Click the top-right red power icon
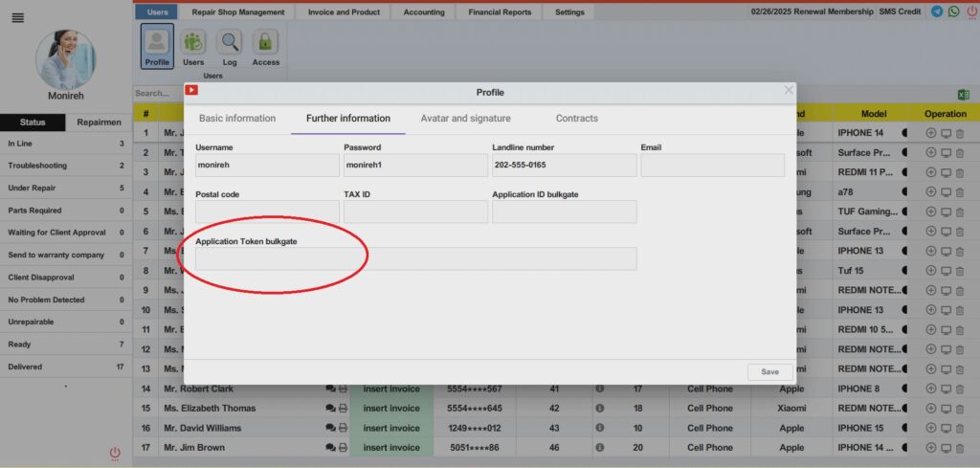This screenshot has width=980, height=468. pos(970,11)
